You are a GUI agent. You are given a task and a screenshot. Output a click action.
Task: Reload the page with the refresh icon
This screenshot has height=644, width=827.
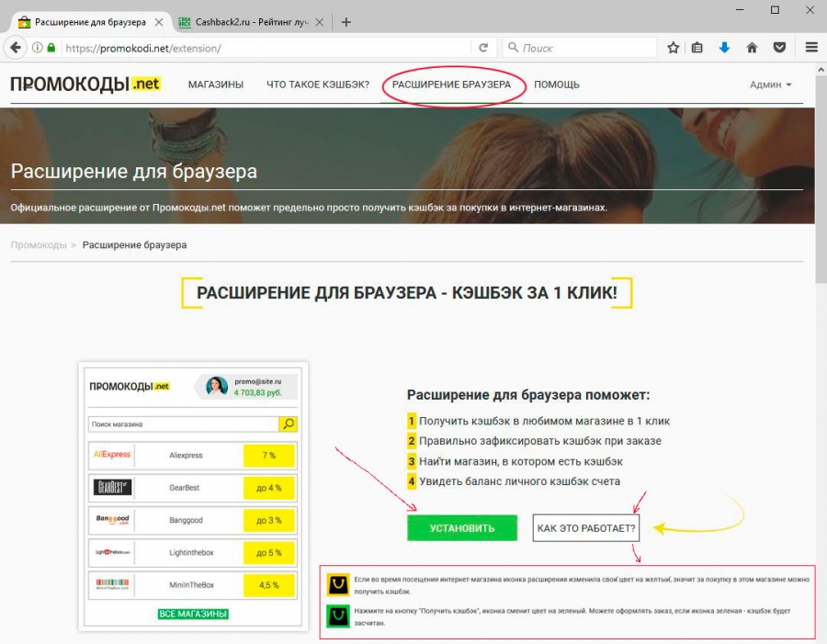tap(482, 48)
